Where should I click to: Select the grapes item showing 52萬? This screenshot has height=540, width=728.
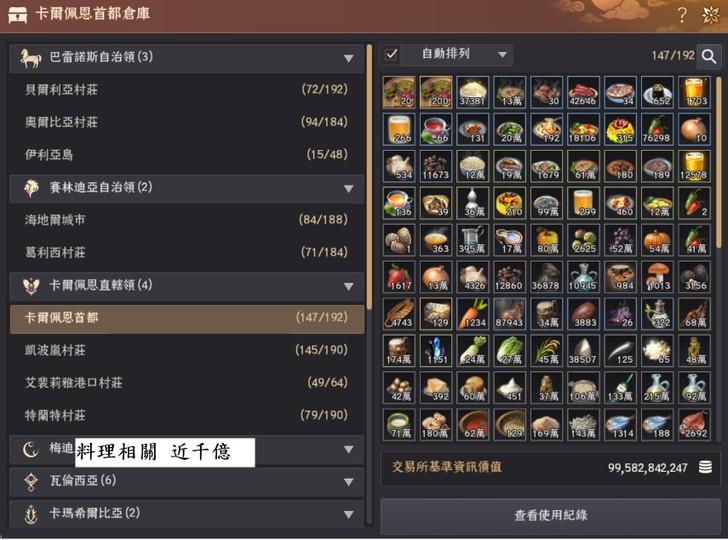pyautogui.click(x=620, y=240)
